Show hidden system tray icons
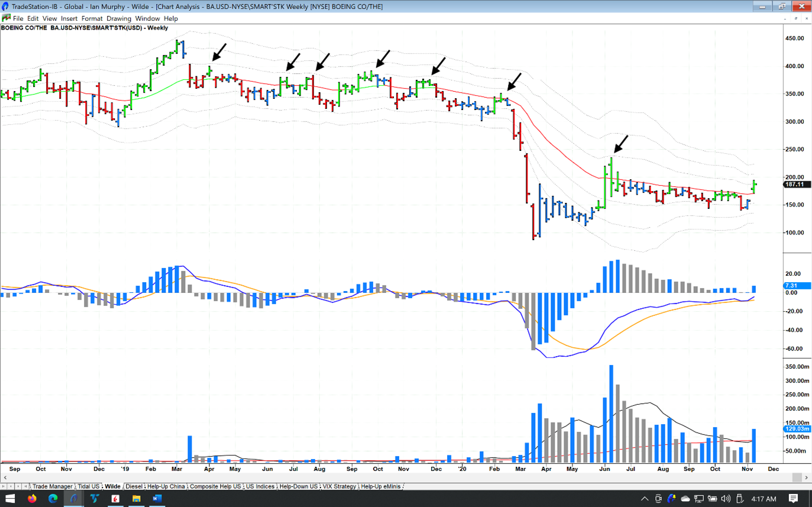This screenshot has height=507, width=812. pos(644,499)
